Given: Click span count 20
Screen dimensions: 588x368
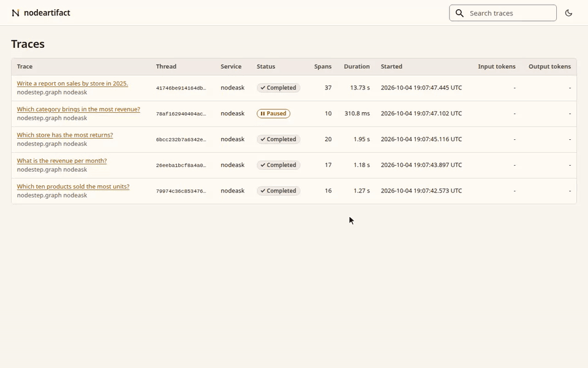Looking at the screenshot, I should 328,139.
